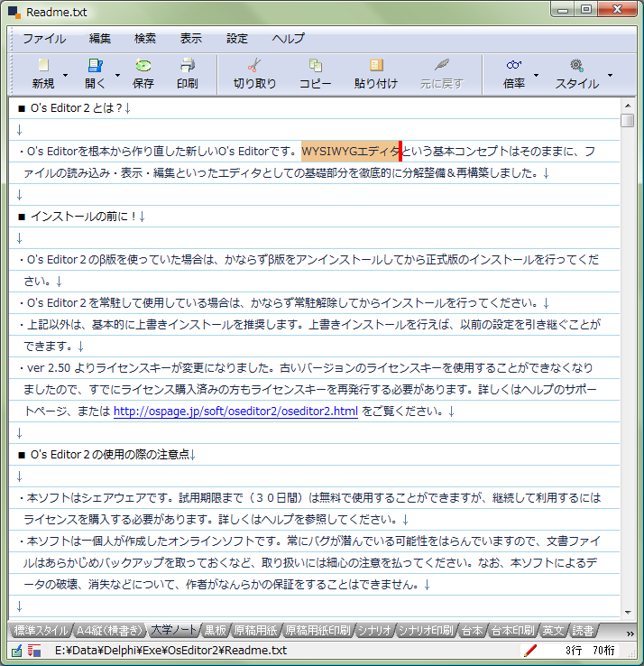Switch to シナリオ印刷 tab
644x666 pixels.
(x=426, y=630)
